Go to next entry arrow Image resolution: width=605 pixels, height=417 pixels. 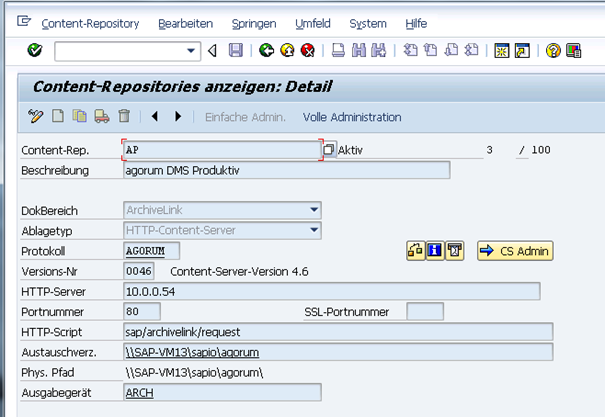pyautogui.click(x=178, y=116)
